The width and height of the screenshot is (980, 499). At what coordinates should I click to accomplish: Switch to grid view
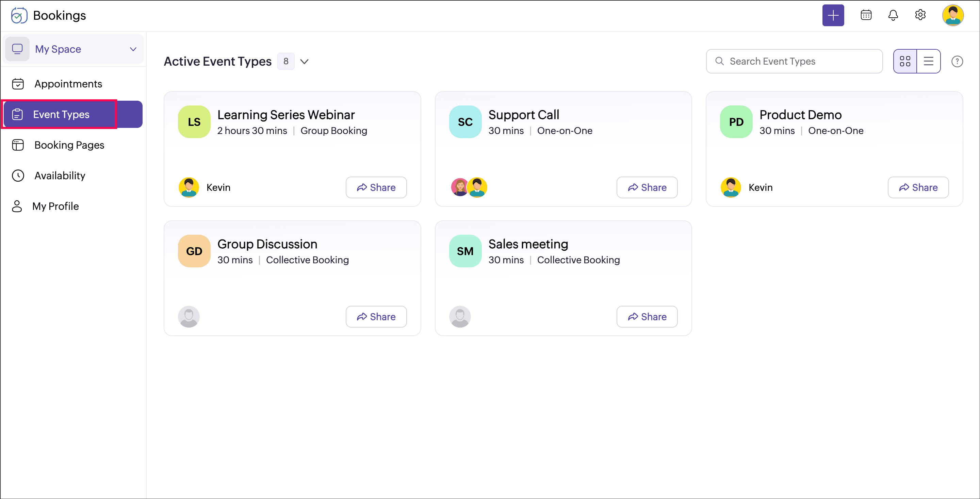tap(905, 61)
